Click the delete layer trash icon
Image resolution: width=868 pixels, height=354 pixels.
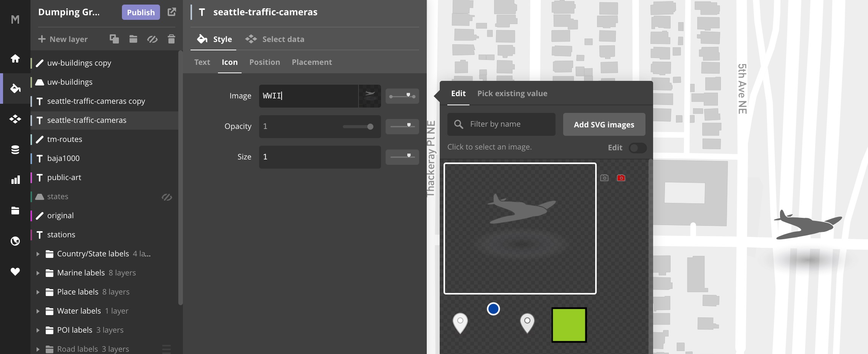pos(171,39)
